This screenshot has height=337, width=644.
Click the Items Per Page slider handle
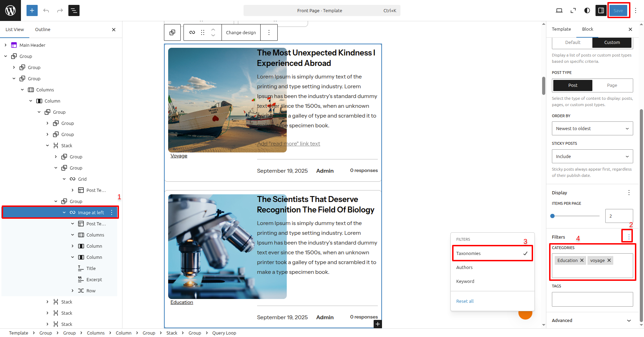point(552,216)
